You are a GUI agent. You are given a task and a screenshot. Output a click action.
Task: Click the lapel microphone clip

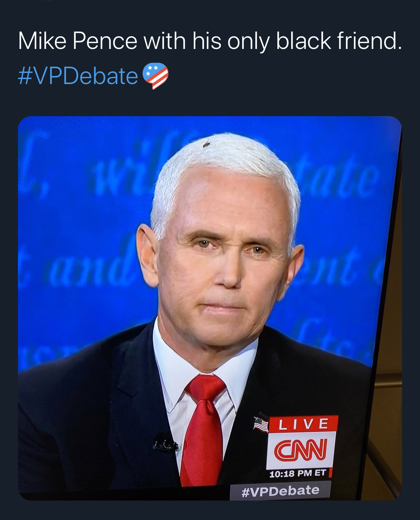[165, 443]
